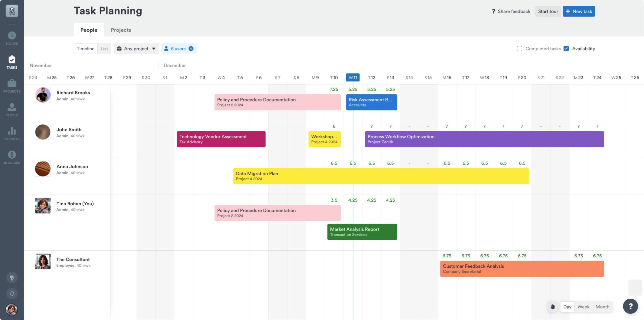
Task: Open the Projects section from sidebar
Action: coord(12,86)
